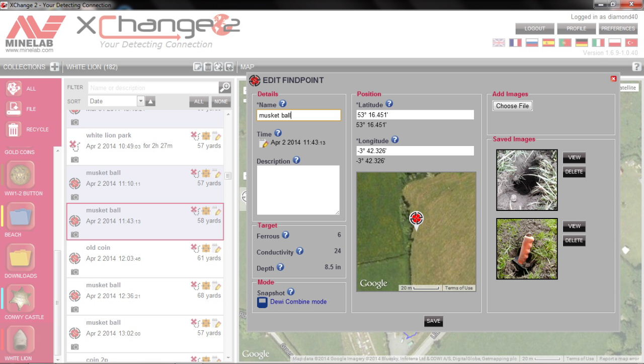Open the Date sort dropdown

coord(141,101)
